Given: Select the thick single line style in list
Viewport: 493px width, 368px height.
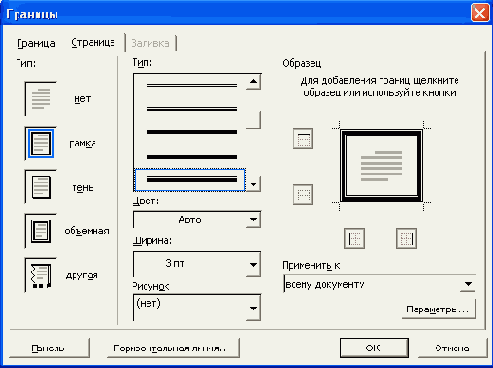Looking at the screenshot, I should point(192,132).
